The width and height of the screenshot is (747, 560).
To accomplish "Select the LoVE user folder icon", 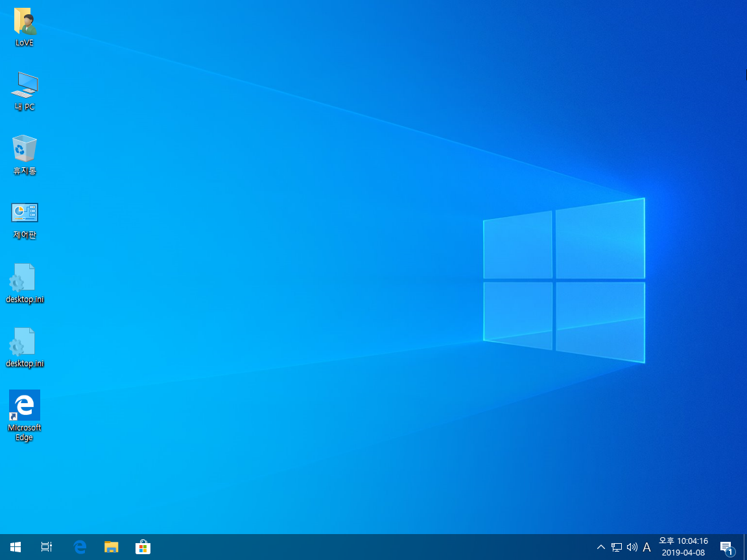I will [24, 27].
